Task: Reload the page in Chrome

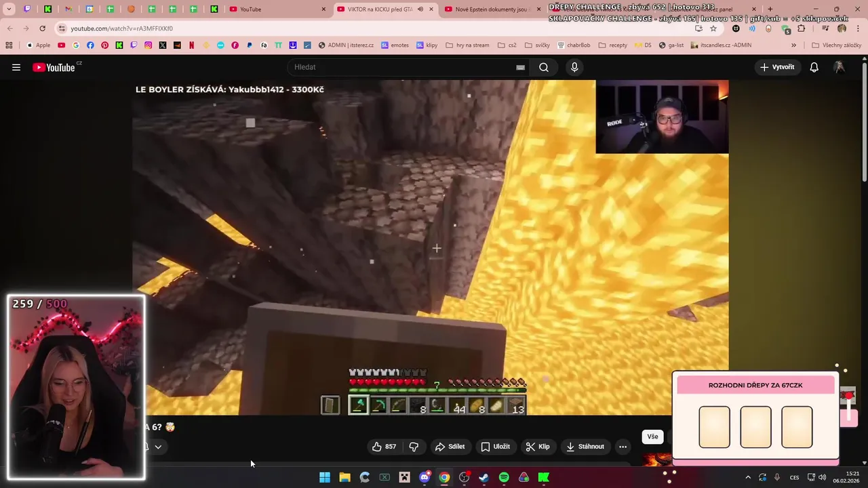Action: 42,28
